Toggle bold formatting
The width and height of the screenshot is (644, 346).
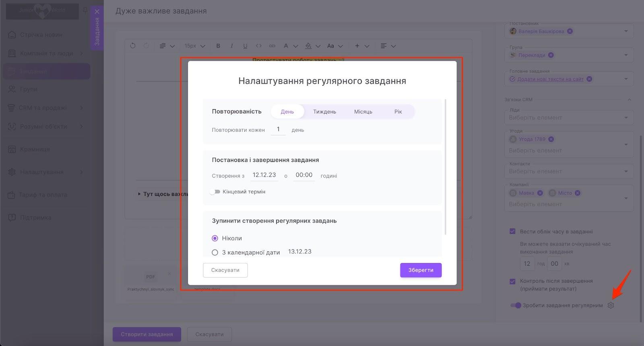coord(218,46)
